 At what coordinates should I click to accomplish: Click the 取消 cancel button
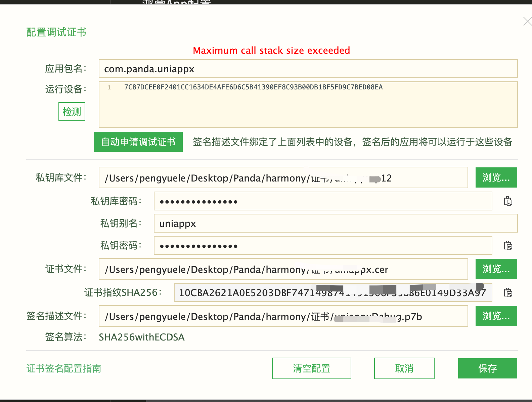[404, 368]
